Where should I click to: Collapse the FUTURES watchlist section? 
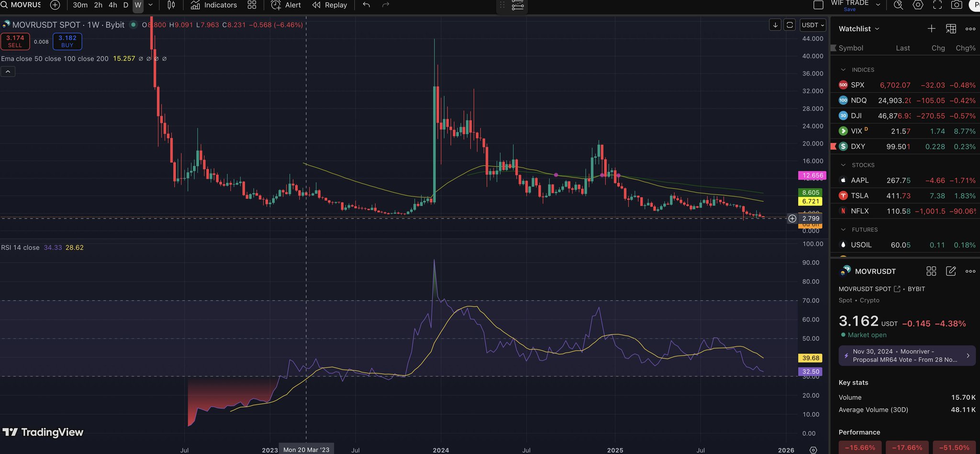click(x=843, y=229)
